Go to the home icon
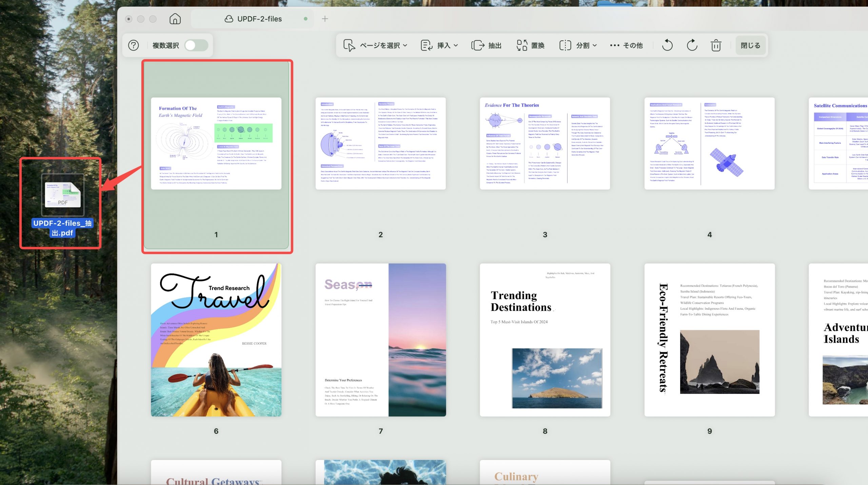 point(175,19)
